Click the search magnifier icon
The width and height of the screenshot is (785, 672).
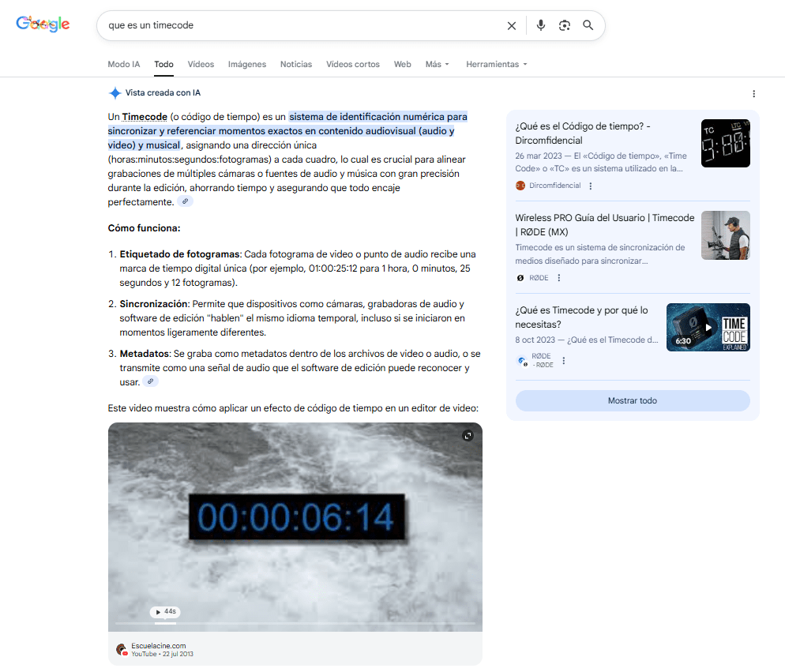point(588,25)
